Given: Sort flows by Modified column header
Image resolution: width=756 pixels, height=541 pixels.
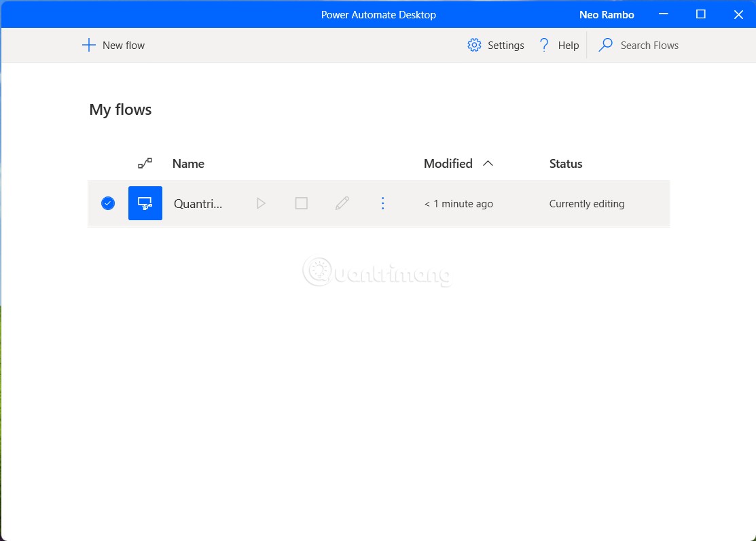Looking at the screenshot, I should coord(448,164).
